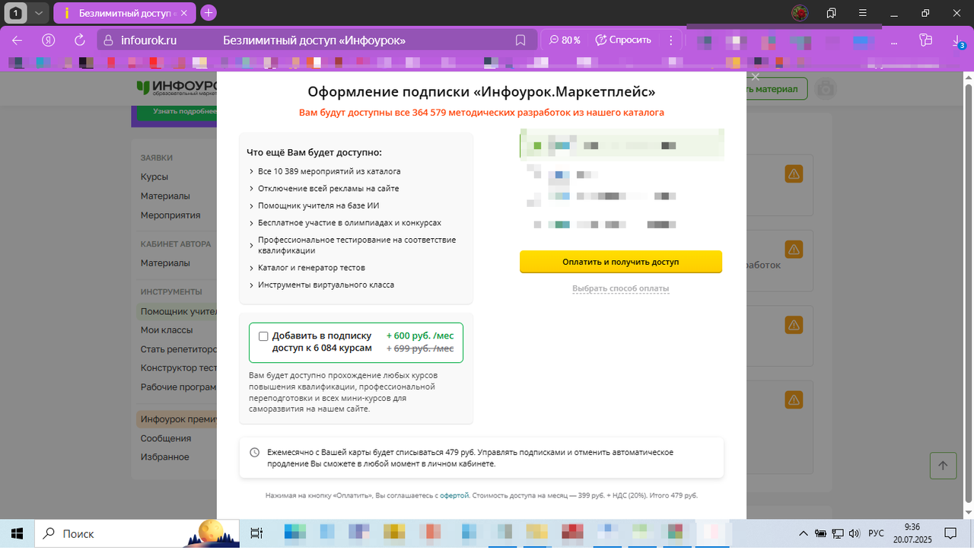The image size is (974, 560).
Task: Open Избранное in the sidebar
Action: (x=164, y=457)
